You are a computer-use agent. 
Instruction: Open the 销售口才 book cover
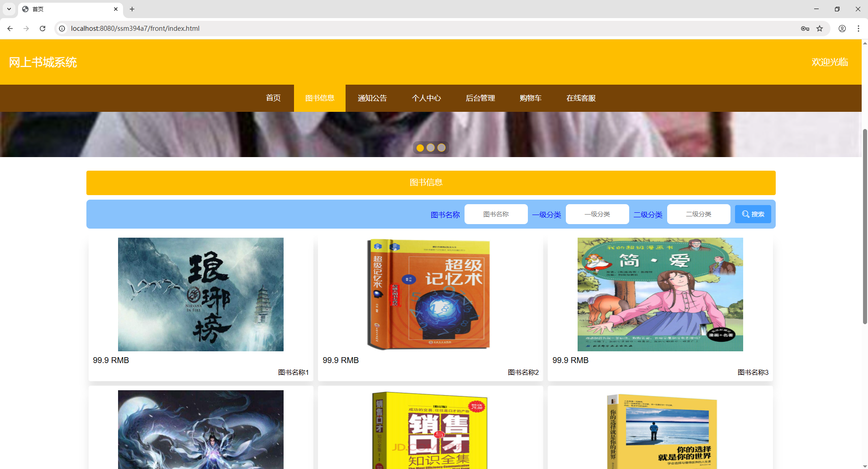coord(429,430)
